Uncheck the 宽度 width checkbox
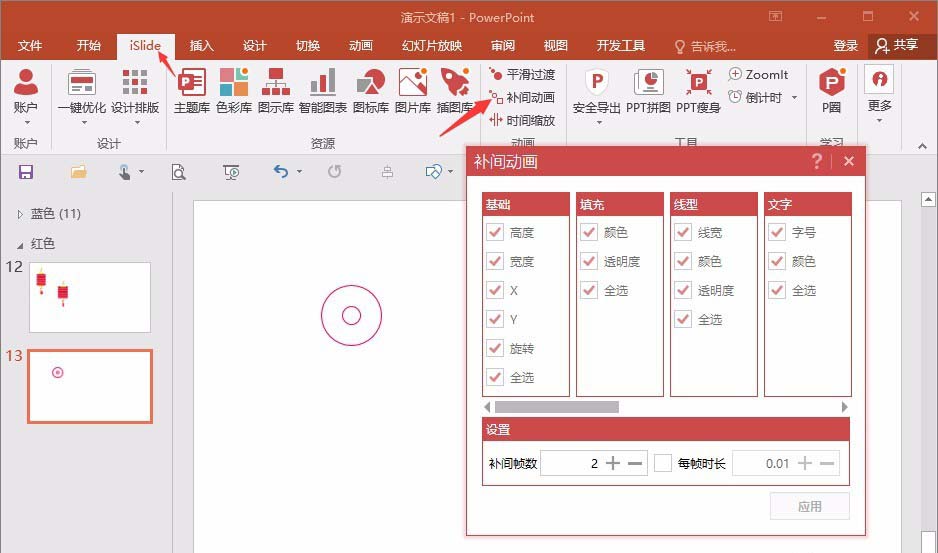The width and height of the screenshot is (938, 553). pyautogui.click(x=495, y=262)
